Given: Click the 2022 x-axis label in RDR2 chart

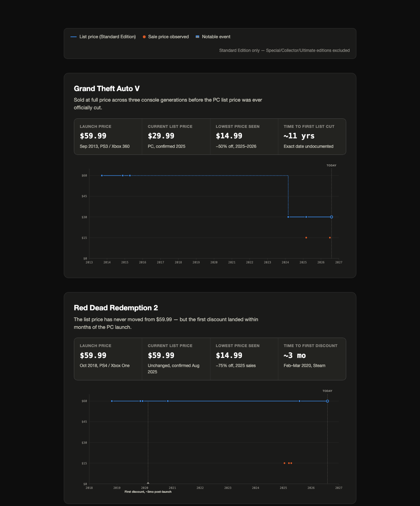Looking at the screenshot, I should pos(200,488).
